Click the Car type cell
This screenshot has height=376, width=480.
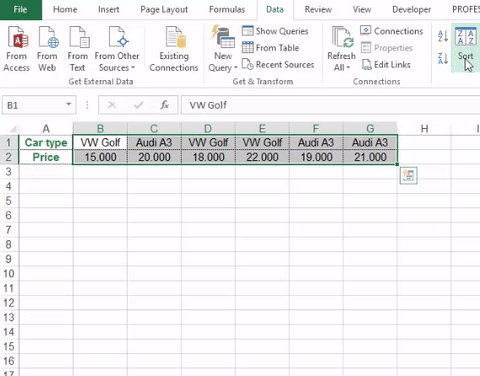pyautogui.click(x=46, y=143)
